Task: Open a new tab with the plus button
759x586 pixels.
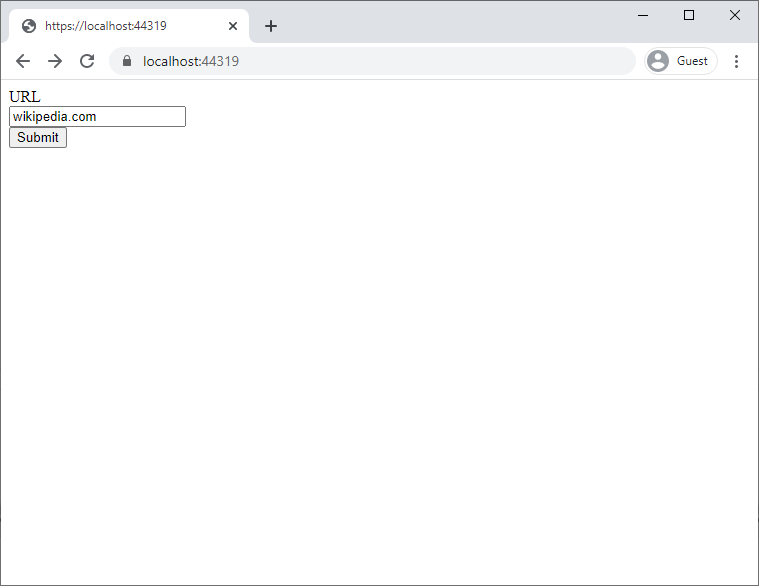Action: point(270,26)
